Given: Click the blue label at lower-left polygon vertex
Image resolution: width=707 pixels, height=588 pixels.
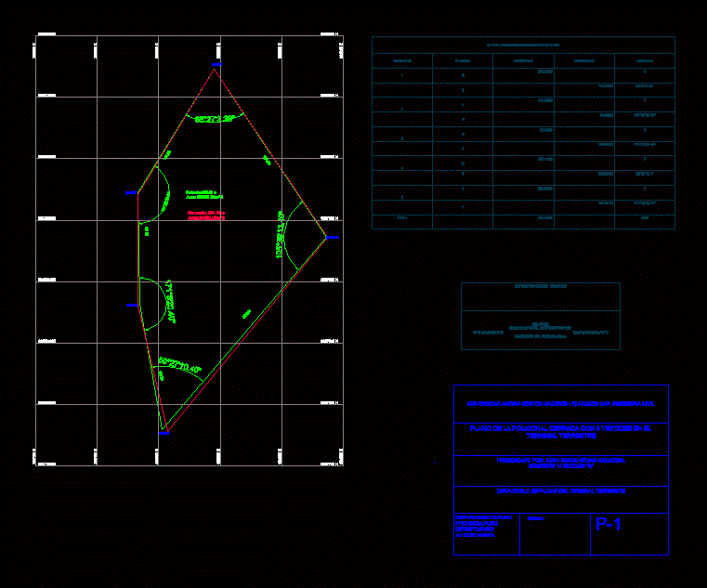Looking at the screenshot, I should [x=132, y=306].
